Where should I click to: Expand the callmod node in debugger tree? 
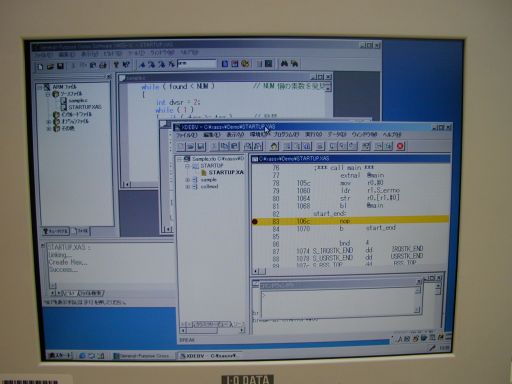[187, 187]
